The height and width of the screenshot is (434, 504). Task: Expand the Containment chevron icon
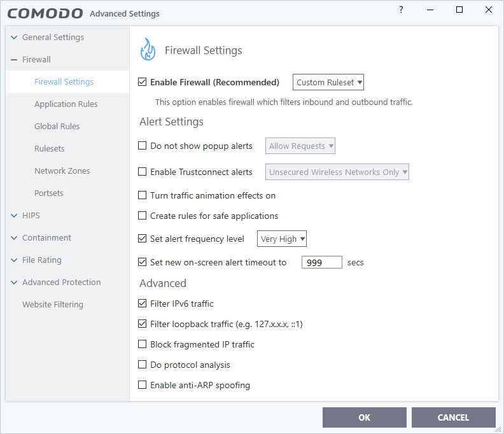[x=14, y=238]
